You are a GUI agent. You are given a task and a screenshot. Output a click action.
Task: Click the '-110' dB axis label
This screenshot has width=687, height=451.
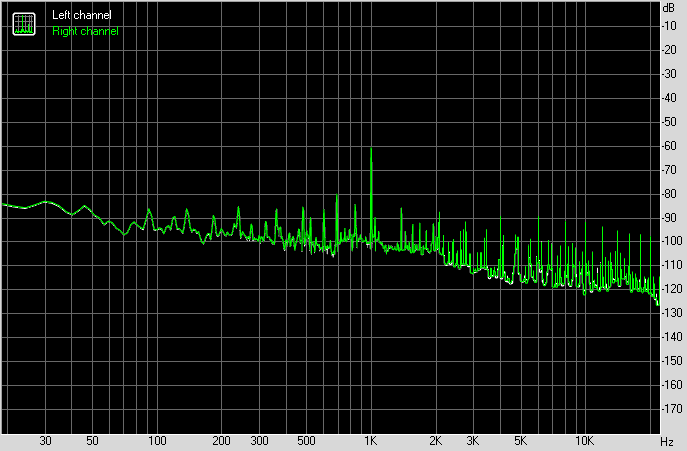(672, 265)
